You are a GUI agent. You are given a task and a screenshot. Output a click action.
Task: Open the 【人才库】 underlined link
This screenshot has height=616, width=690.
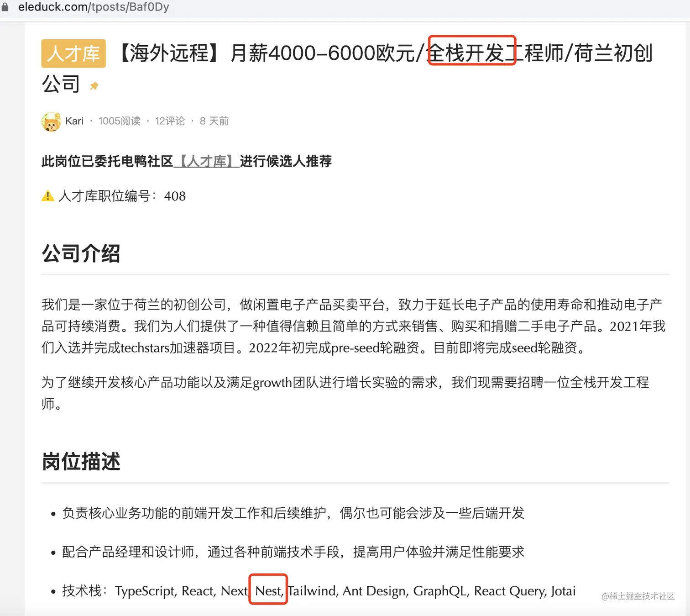coord(207,161)
